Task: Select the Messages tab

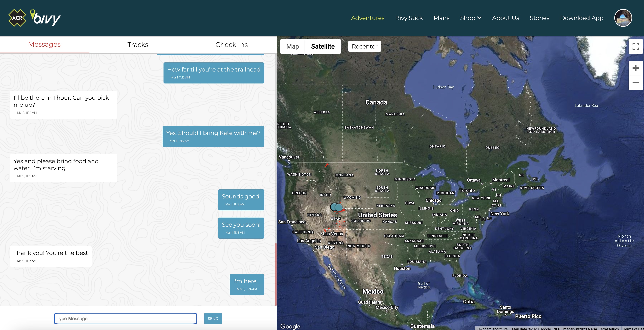Action: tap(45, 45)
